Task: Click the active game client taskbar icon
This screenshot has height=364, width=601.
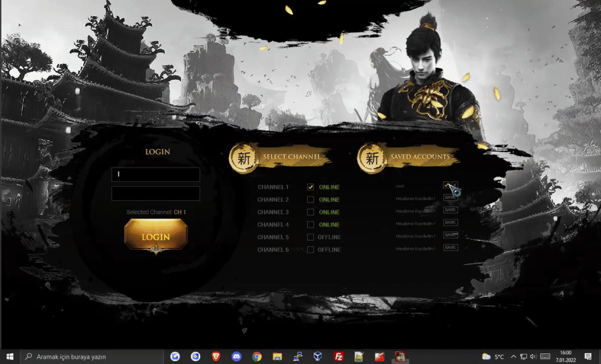Action: 400,356
